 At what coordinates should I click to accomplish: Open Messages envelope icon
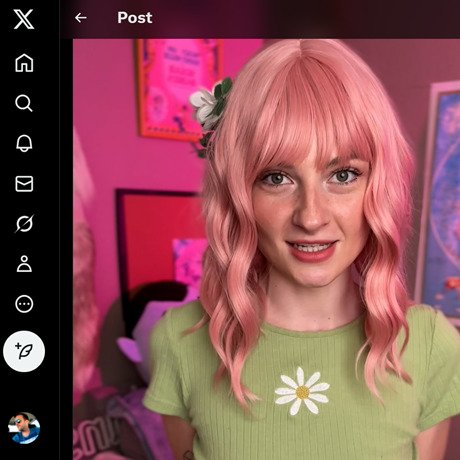tap(24, 184)
